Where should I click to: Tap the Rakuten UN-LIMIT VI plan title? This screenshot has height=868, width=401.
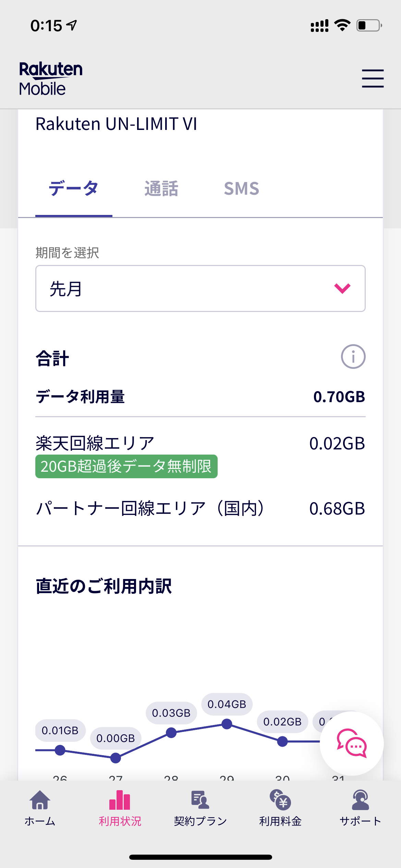point(116,124)
